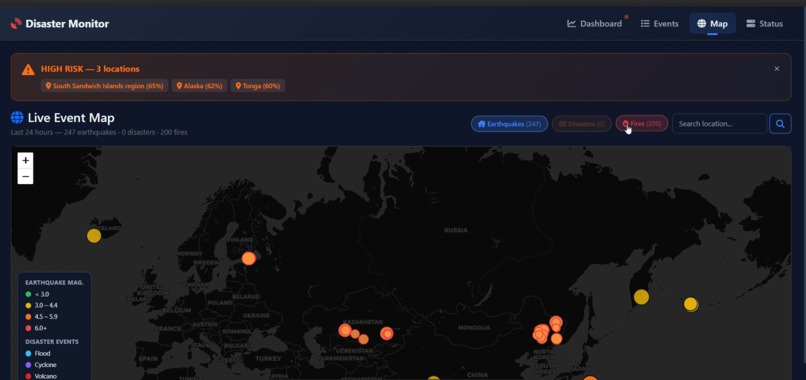Zoom in the map with plus button

[26, 160]
